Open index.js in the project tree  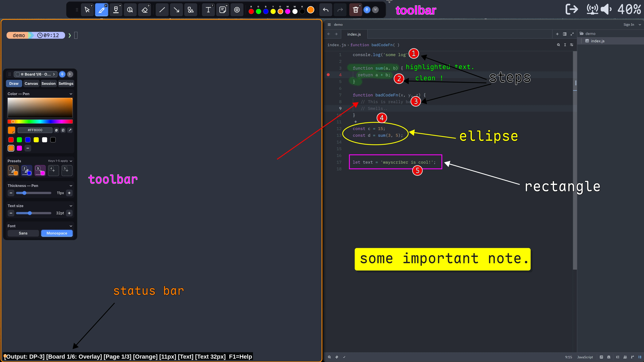coord(597,41)
